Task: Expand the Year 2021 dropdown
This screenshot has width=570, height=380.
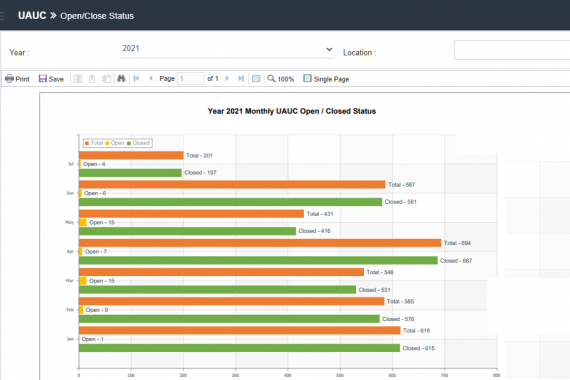Action: tap(227, 49)
